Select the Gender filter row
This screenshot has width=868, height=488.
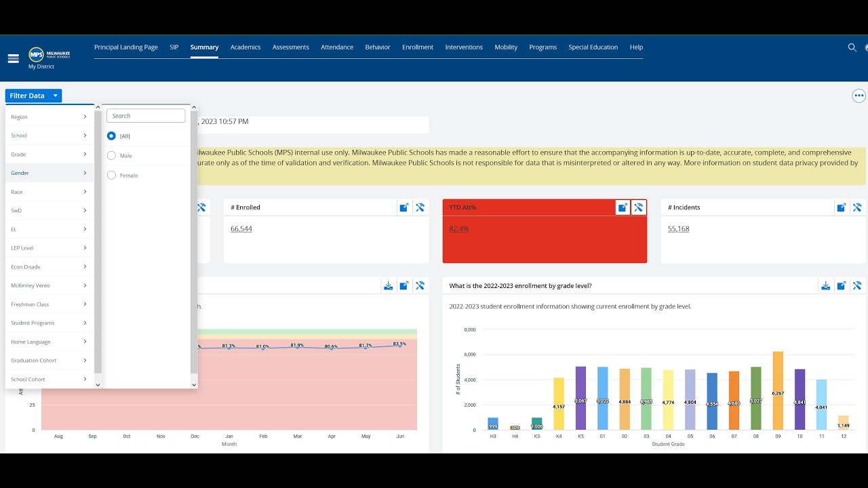50,173
